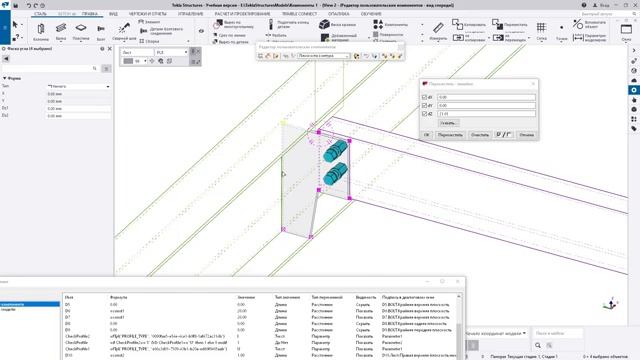This screenshot has width=640, height=360.
Task: Toggle the dX checkbox in move dialog
Action: pyautogui.click(x=424, y=97)
